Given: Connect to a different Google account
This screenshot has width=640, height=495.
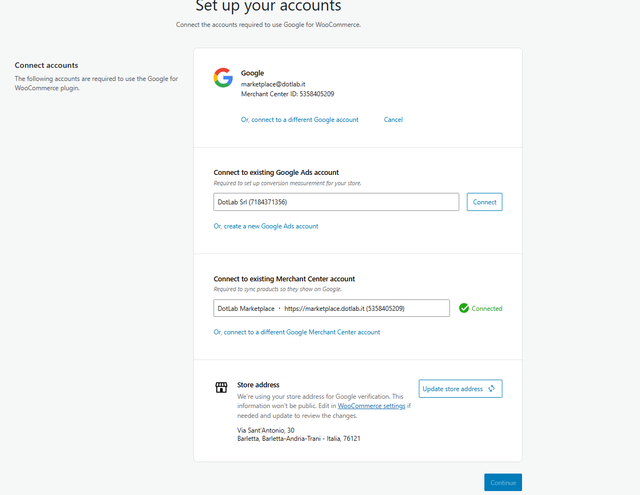Looking at the screenshot, I should pyautogui.click(x=300, y=120).
